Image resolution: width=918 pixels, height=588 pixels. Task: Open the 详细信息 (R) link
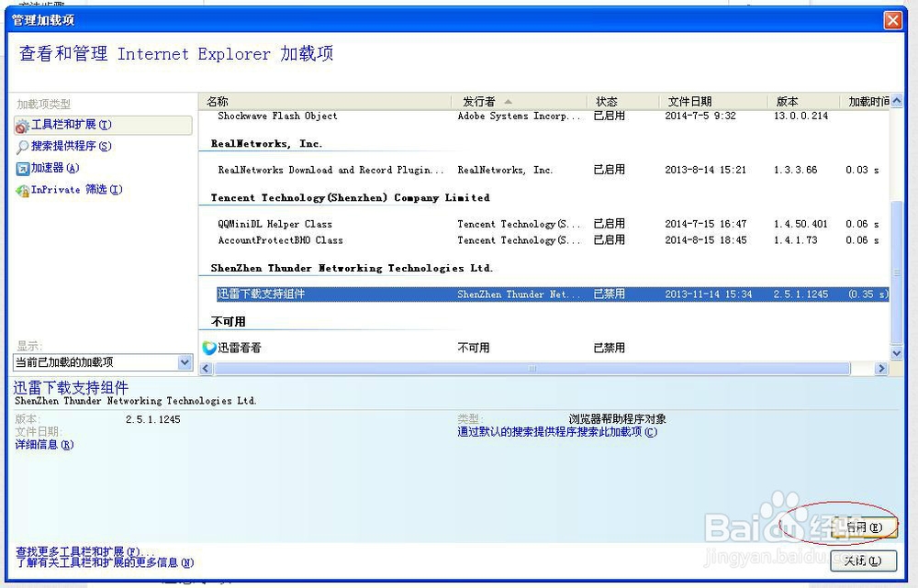tap(44, 445)
